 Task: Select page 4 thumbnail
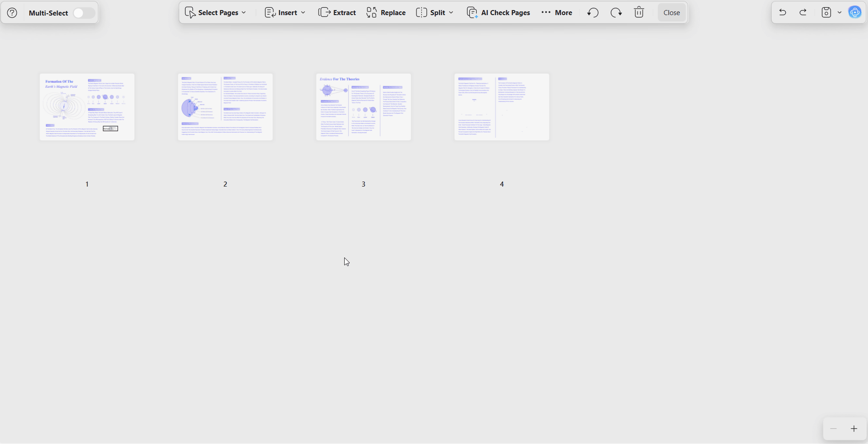[x=502, y=107]
